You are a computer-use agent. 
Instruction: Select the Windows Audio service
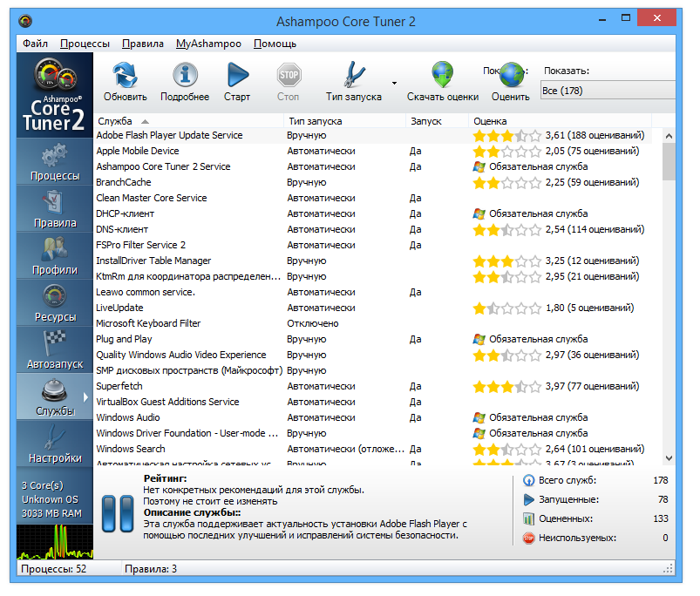coord(373,417)
